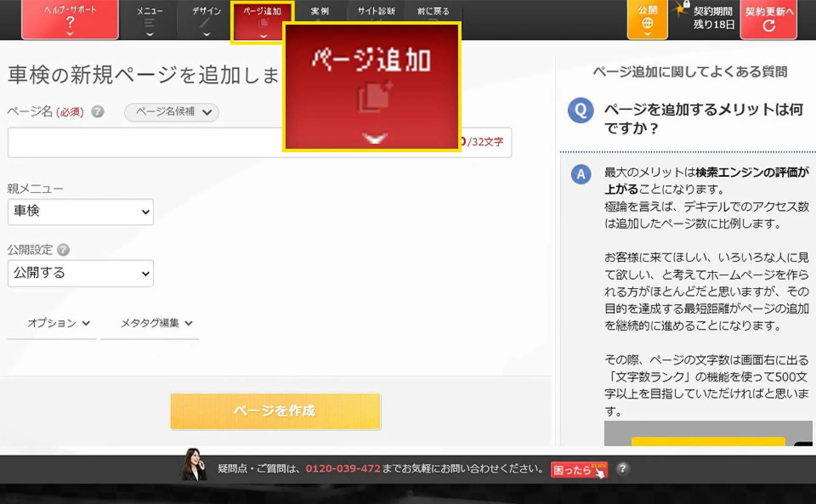This screenshot has width=816, height=504.
Task: Click the orange 公開 globe button
Action: coord(647,20)
